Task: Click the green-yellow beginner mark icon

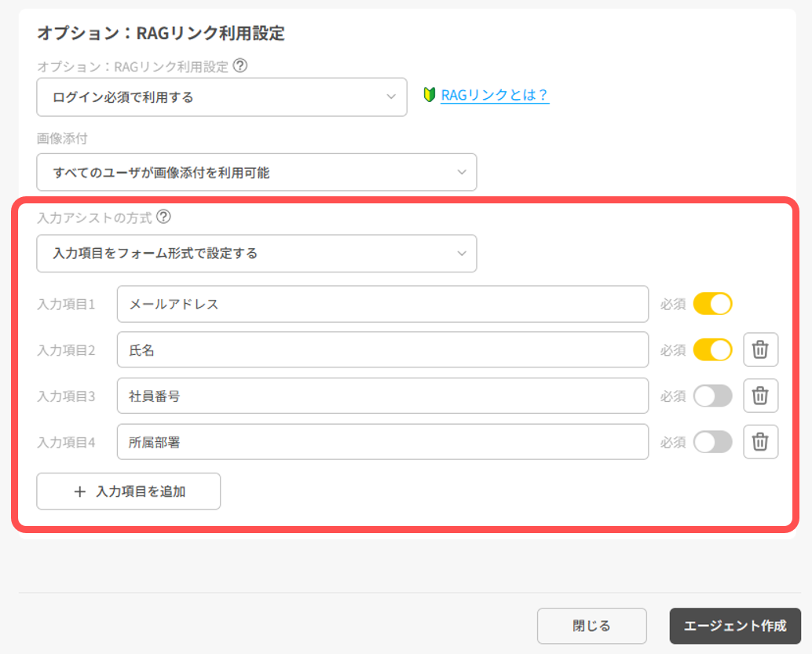Action: 430,95
